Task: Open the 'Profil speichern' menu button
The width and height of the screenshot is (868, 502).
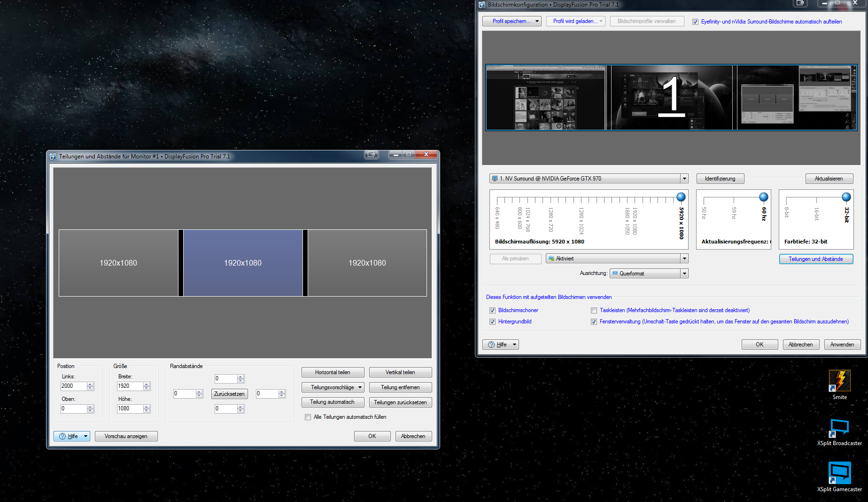Action: [512, 21]
